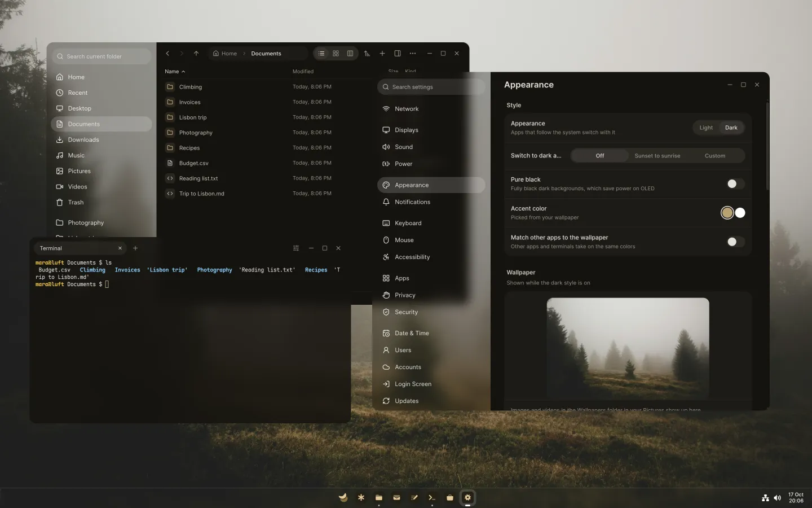The image size is (812, 508).
Task: Open Accessibility settings
Action: (x=431, y=257)
